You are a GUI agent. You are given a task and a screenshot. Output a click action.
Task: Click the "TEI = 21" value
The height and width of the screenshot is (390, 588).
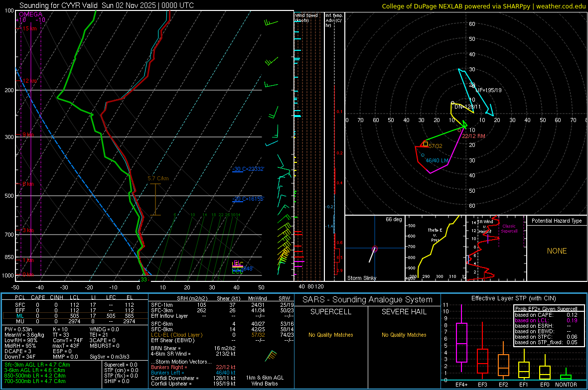[99, 335]
